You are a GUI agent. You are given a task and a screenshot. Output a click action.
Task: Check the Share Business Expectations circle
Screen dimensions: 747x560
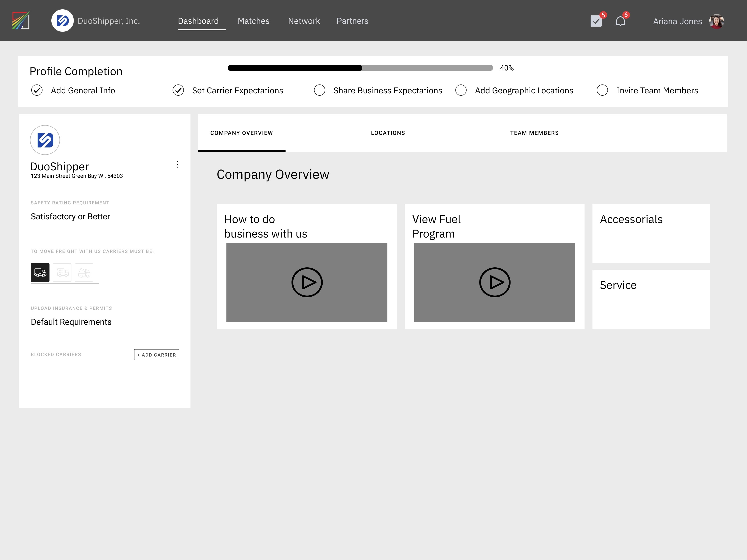(x=320, y=91)
